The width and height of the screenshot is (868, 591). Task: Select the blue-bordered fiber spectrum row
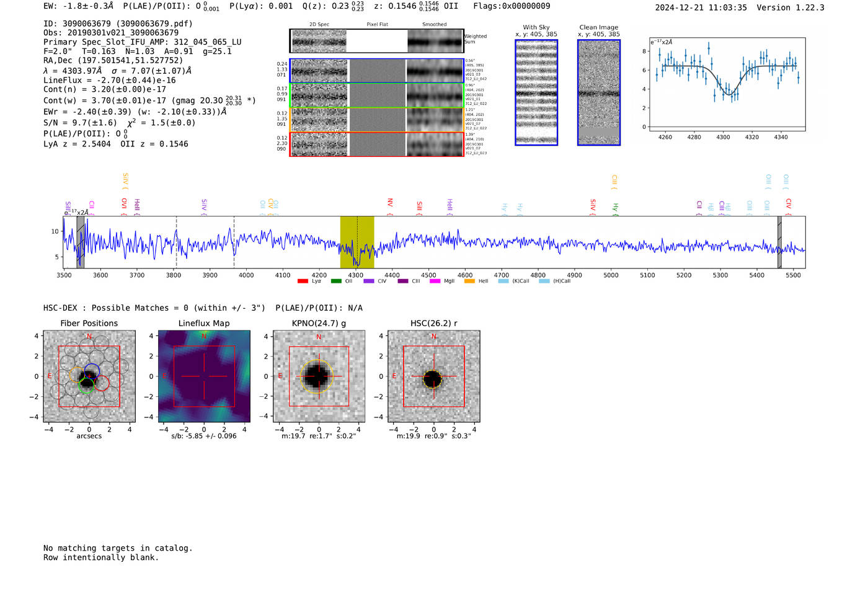(376, 71)
